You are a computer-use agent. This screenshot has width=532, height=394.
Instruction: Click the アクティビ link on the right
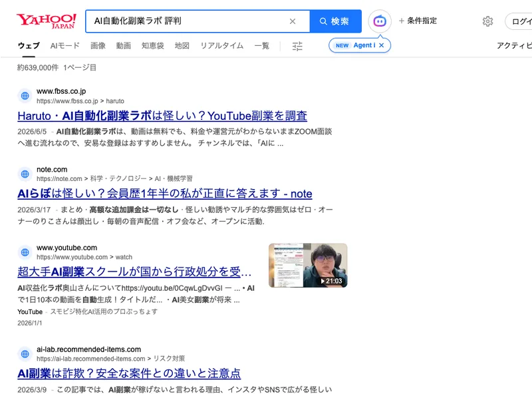click(x=514, y=45)
